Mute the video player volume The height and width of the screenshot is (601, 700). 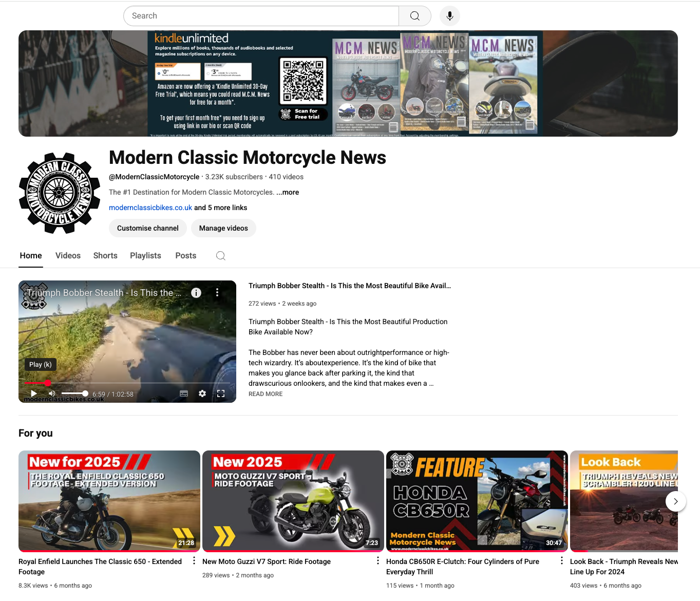(x=52, y=393)
